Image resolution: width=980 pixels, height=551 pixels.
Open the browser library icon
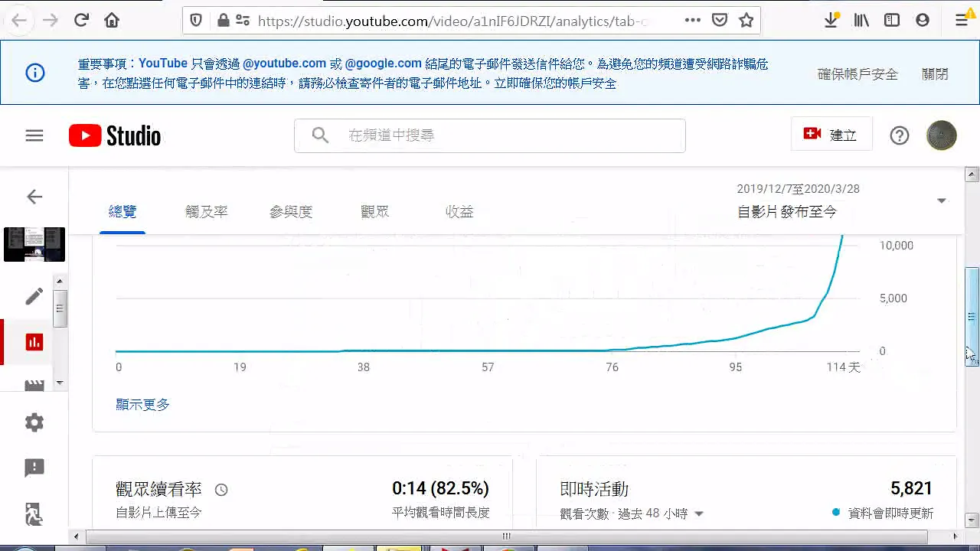click(x=862, y=21)
